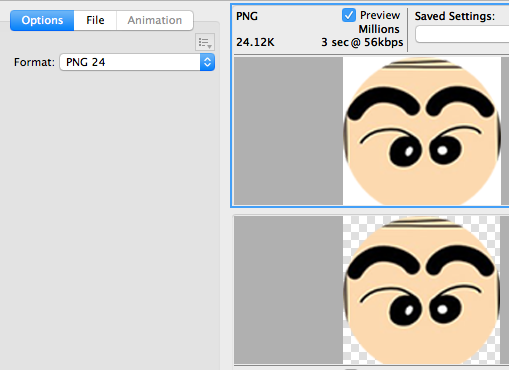Select the bottom original preview with transparency
This screenshot has width=509, height=370.
(x=372, y=290)
